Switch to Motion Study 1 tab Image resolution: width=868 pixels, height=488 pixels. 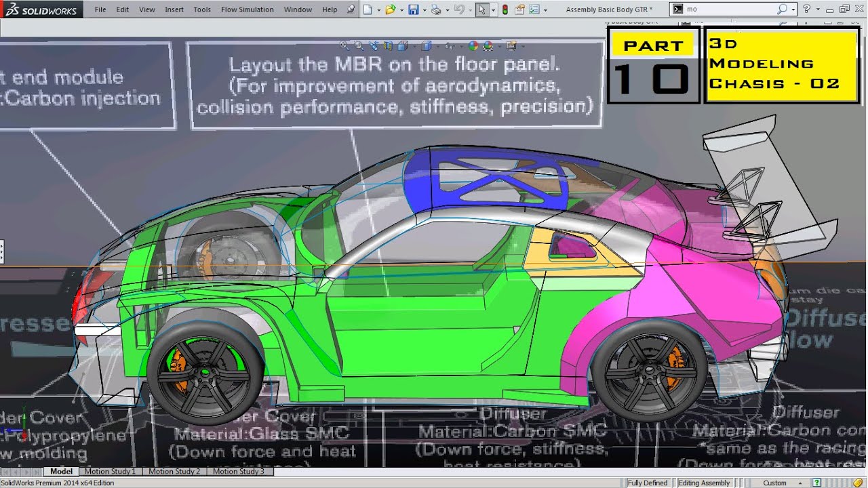(110, 471)
